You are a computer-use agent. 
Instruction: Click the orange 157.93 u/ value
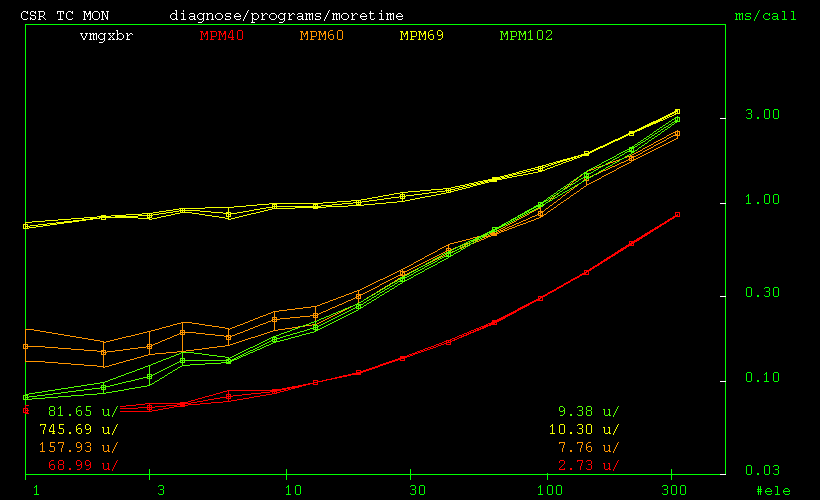point(79,448)
